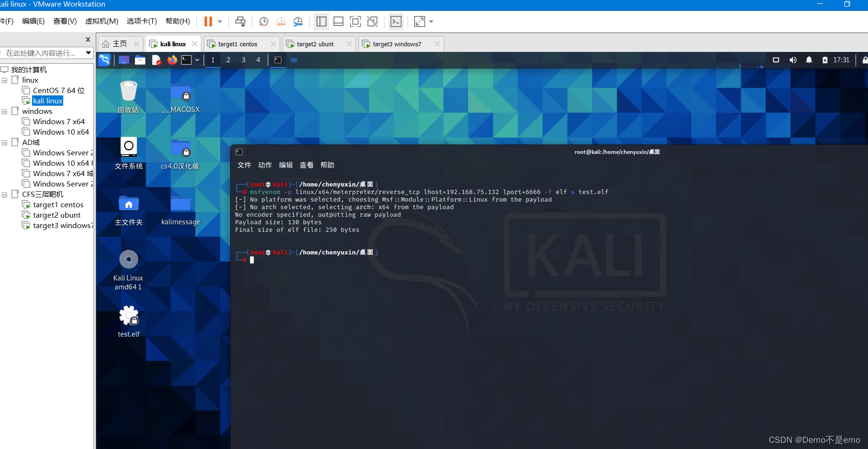Open the 动作 menu in the terminal

coord(265,165)
